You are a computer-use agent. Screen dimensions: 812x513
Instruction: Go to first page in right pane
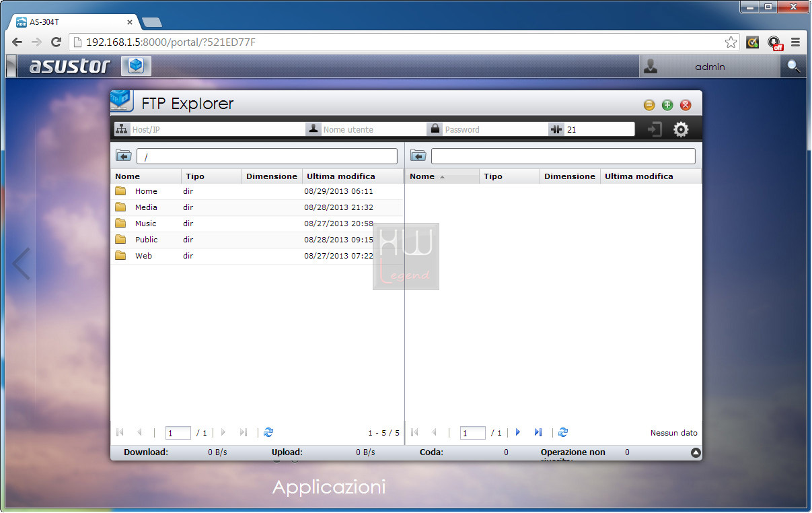point(415,433)
